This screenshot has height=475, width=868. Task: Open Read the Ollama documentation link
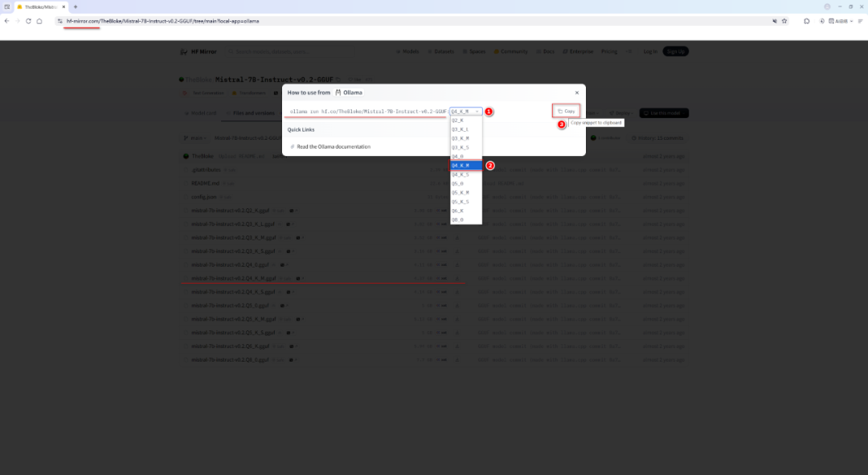coord(334,147)
